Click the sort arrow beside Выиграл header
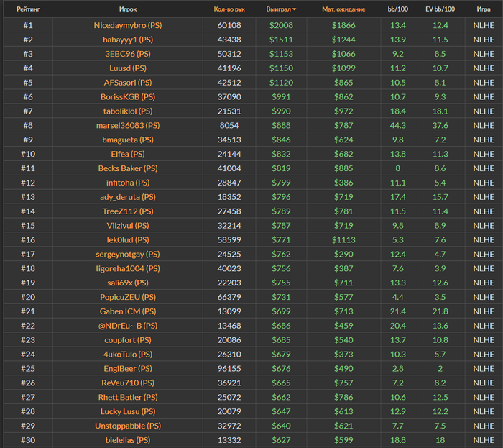The height and width of the screenshot is (448, 503). click(294, 10)
